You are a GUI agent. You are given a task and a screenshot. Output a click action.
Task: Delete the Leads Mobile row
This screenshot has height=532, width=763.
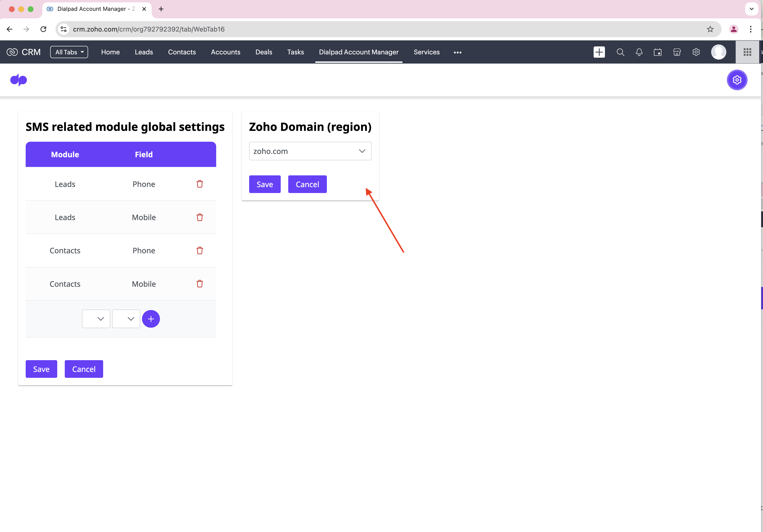(x=199, y=217)
